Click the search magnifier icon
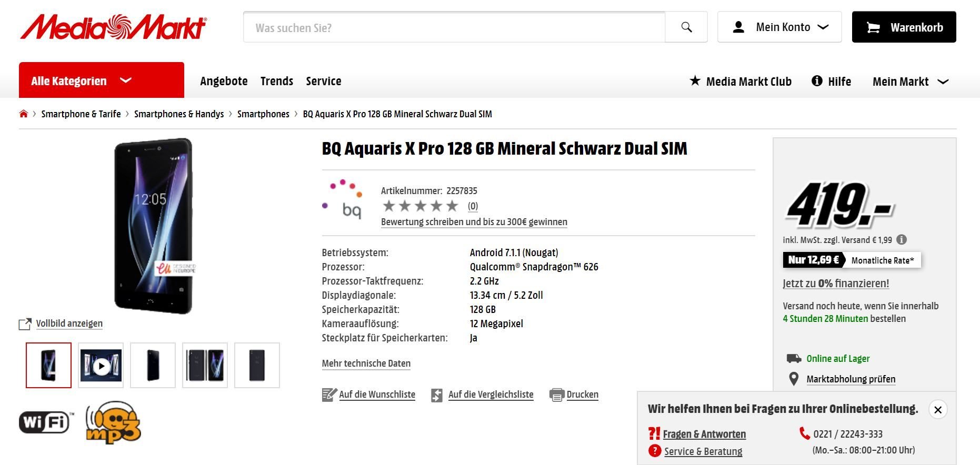The width and height of the screenshot is (980, 465). [686, 27]
